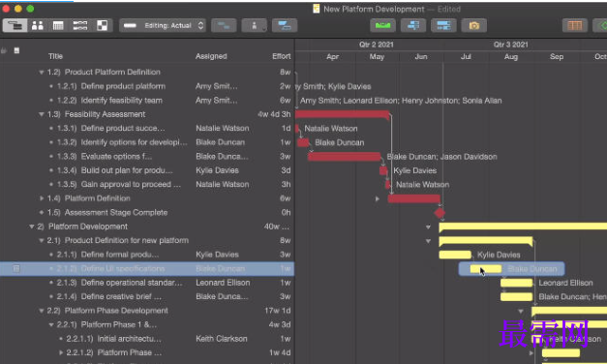
Task: Collapse 1.2 Product Platform Definition group
Action: click(41, 73)
